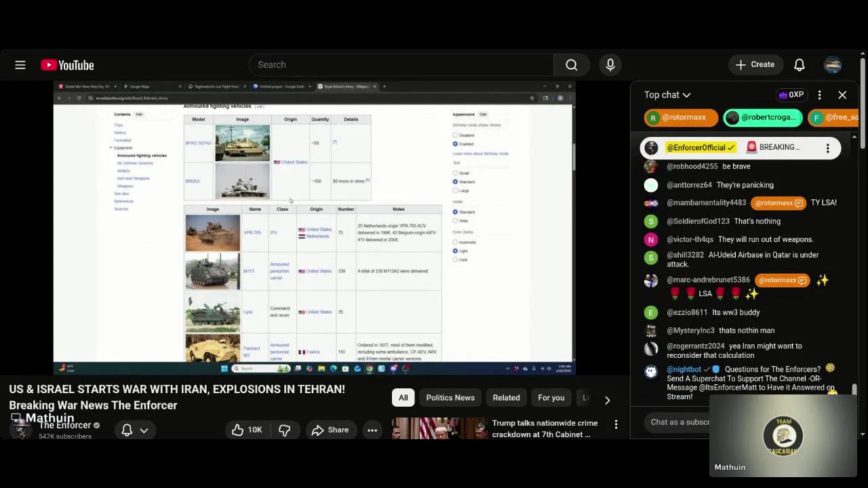
Task: Open Windows Start button in video taskbar
Action: tap(224, 369)
